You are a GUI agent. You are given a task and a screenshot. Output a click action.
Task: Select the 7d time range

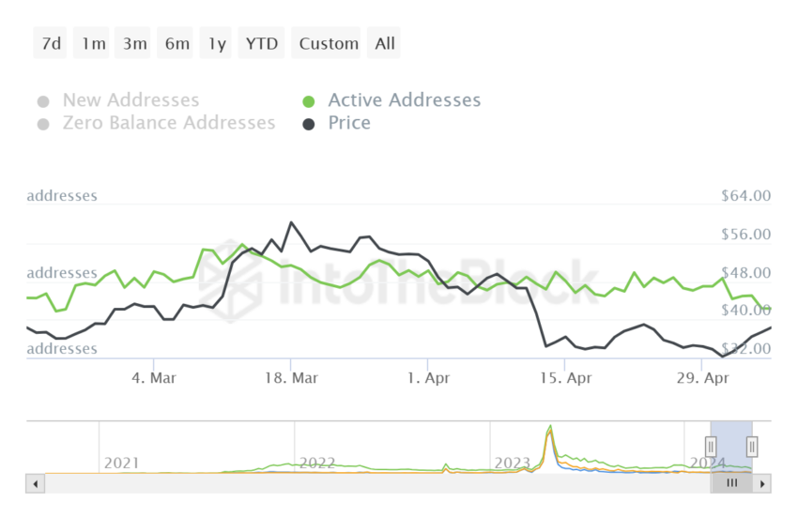click(51, 43)
